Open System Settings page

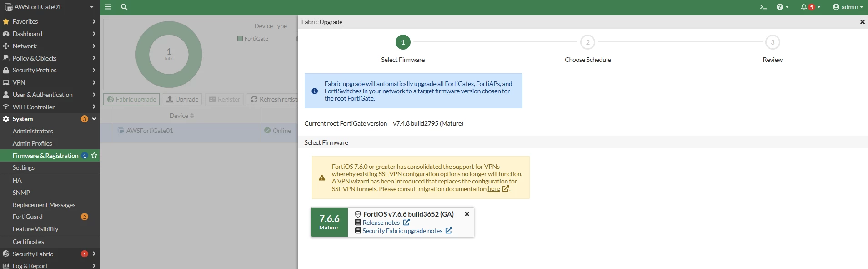[50, 167]
